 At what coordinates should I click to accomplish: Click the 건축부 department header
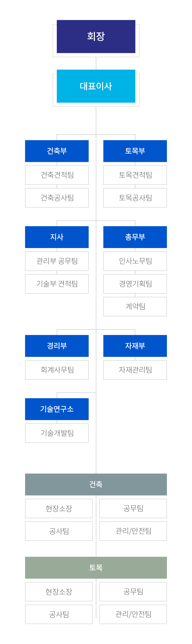coord(57,151)
